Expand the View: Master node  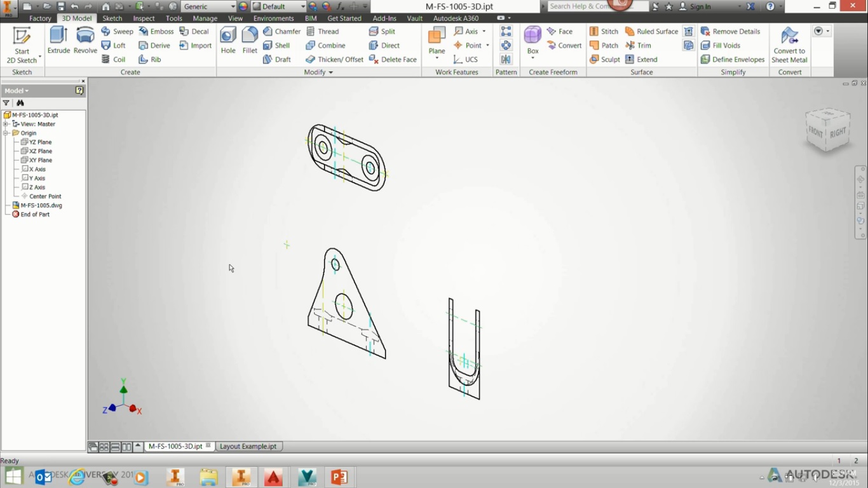6,125
